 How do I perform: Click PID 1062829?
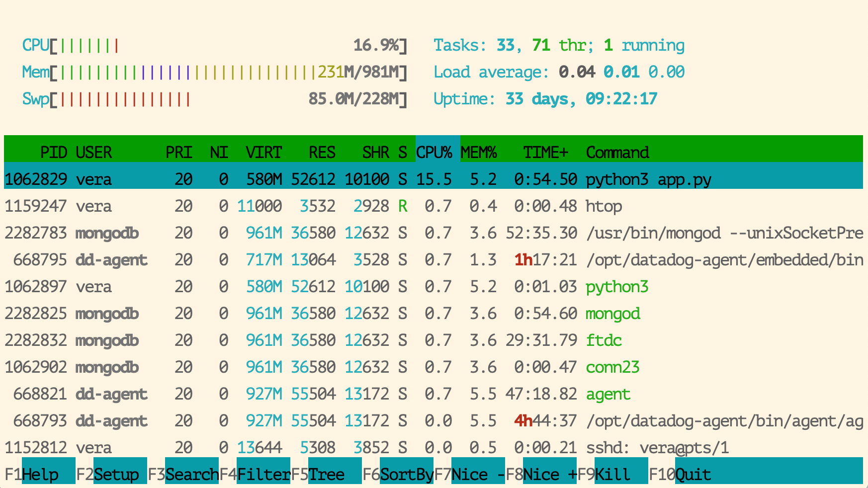[36, 179]
